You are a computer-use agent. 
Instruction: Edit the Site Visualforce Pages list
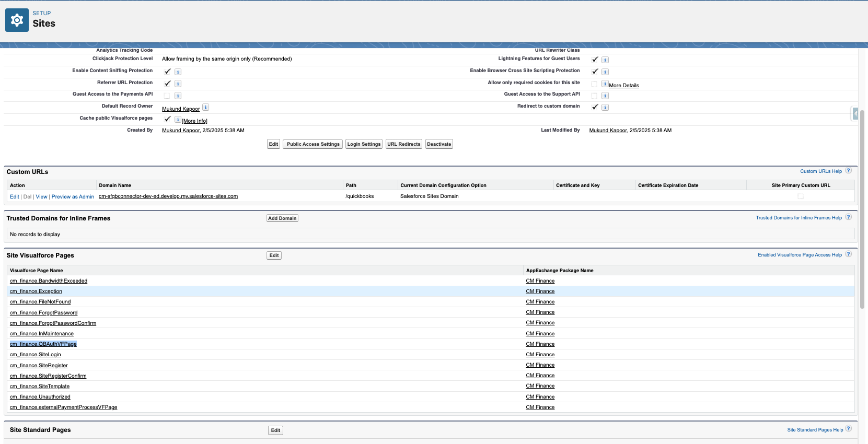click(274, 255)
